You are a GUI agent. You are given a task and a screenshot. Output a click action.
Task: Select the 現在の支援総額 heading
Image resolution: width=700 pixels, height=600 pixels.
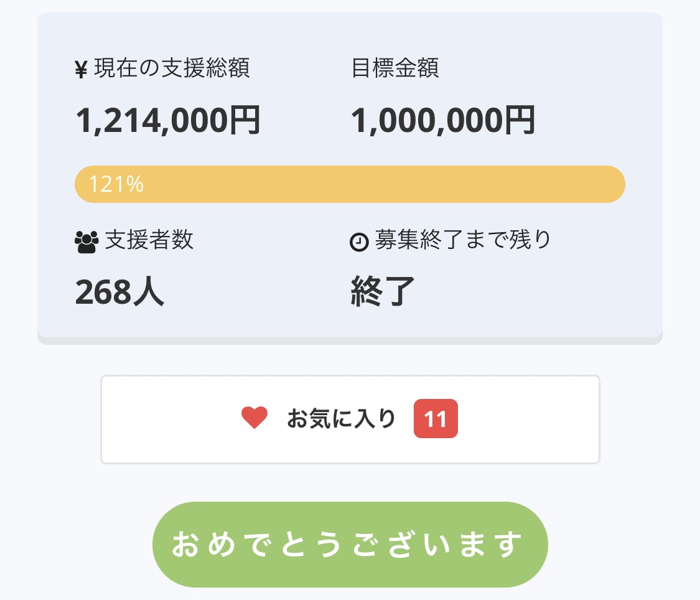coord(172,68)
